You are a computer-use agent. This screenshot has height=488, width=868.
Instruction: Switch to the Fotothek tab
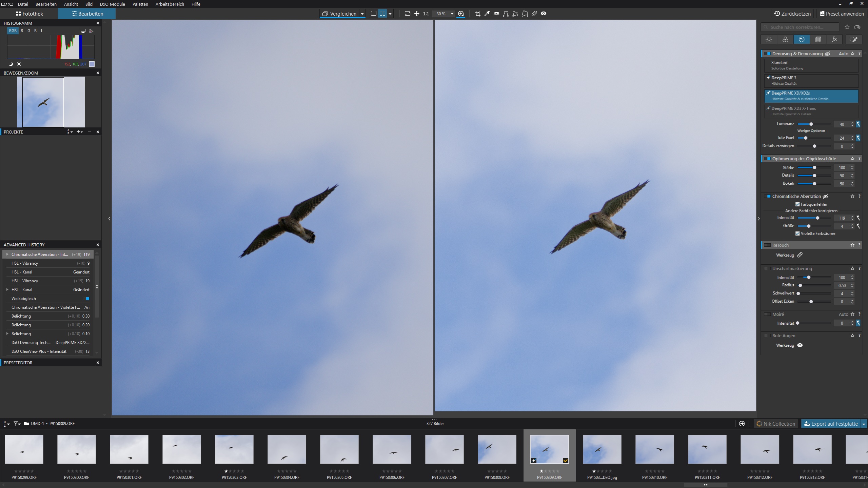click(x=29, y=14)
